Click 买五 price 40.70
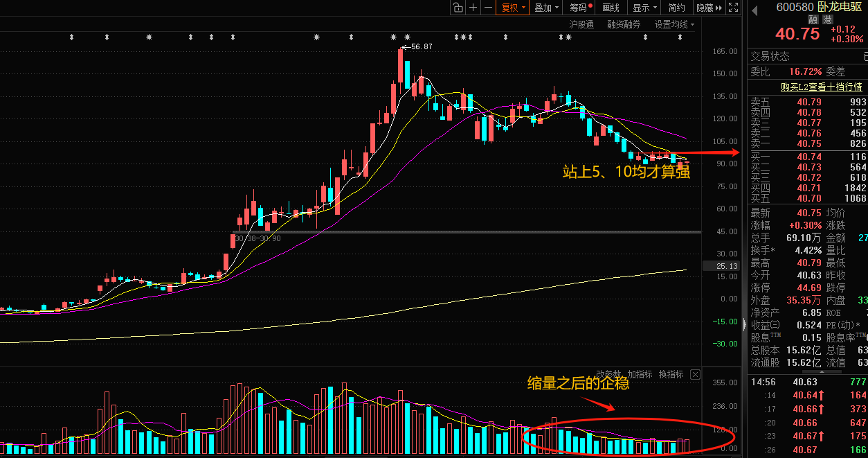The height and width of the screenshot is (458, 868). 809,199
